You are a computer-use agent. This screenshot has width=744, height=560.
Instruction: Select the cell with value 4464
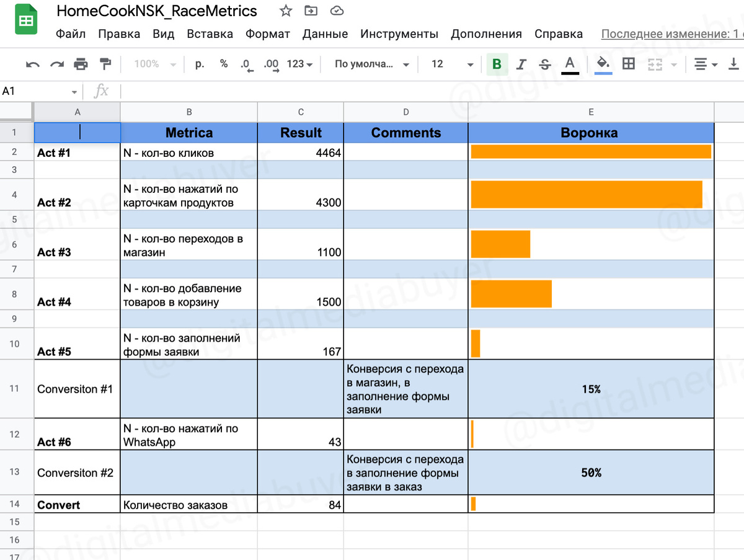pyautogui.click(x=301, y=152)
